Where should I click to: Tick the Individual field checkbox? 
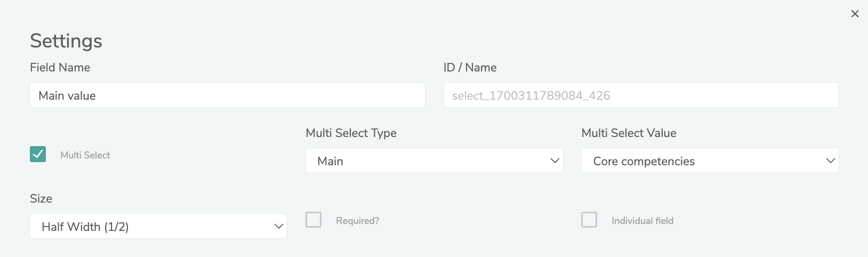(589, 220)
